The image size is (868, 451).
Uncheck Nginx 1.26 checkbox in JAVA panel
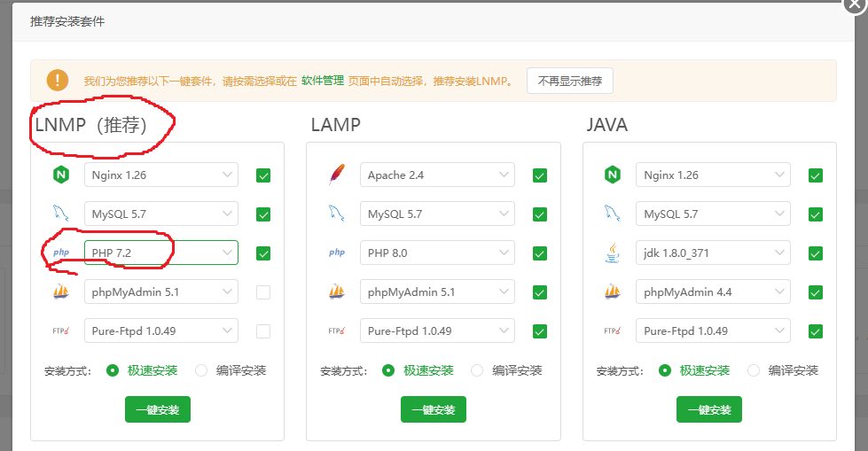tap(816, 175)
